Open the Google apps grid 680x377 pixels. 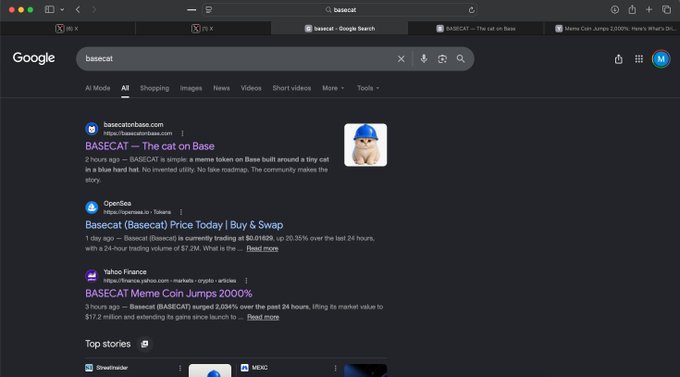[x=639, y=59]
